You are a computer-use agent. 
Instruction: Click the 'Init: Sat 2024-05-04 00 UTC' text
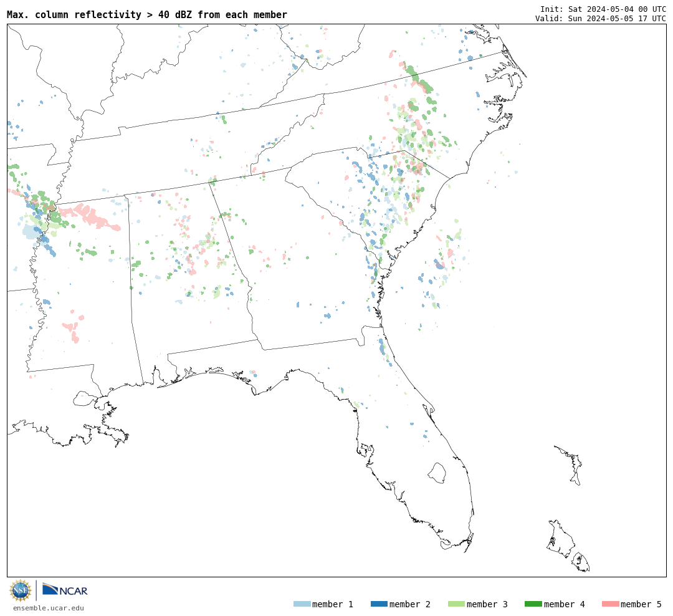pyautogui.click(x=603, y=9)
